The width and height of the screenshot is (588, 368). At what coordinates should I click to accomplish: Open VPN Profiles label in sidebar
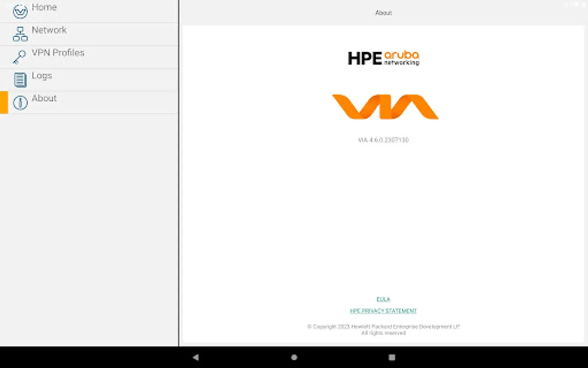[58, 53]
